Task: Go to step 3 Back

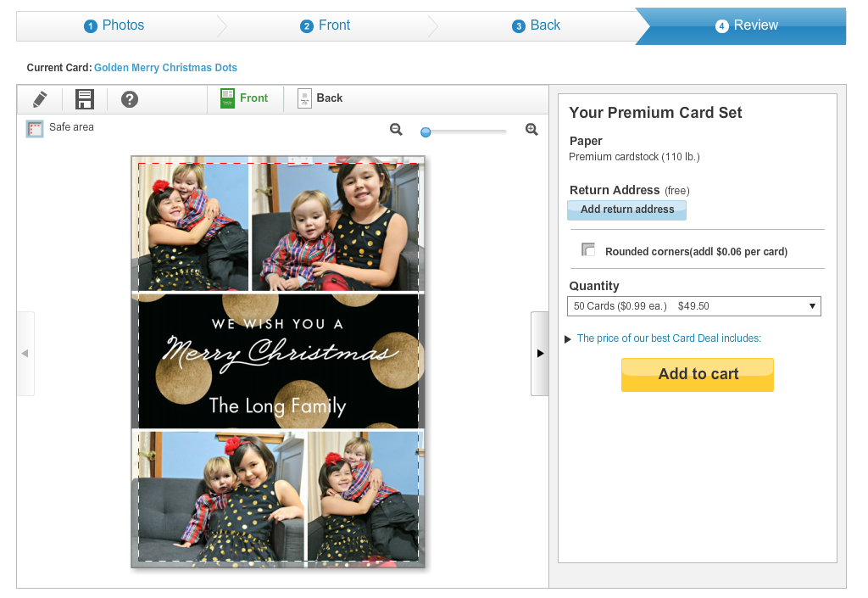Action: pyautogui.click(x=536, y=25)
